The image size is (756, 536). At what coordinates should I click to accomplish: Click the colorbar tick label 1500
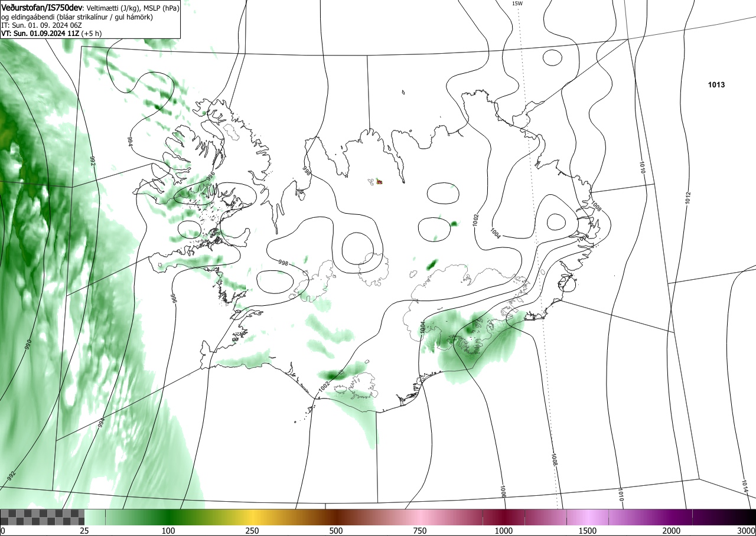[588, 531]
